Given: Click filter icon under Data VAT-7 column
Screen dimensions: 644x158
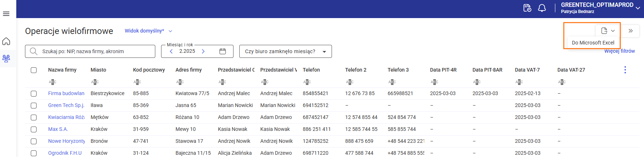Looking at the screenshot, I should click(x=519, y=82).
